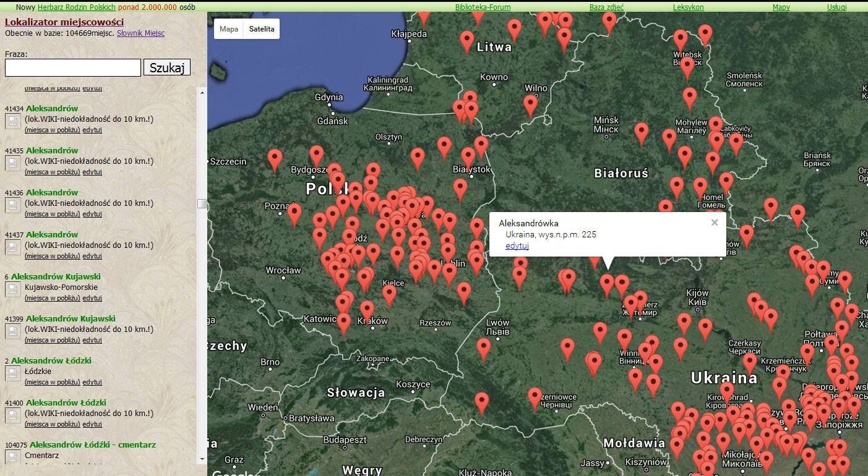This screenshot has height=476, width=868.
Task: Click the image icon under 6 Aleksandrów Kujawski
Action: (13, 289)
